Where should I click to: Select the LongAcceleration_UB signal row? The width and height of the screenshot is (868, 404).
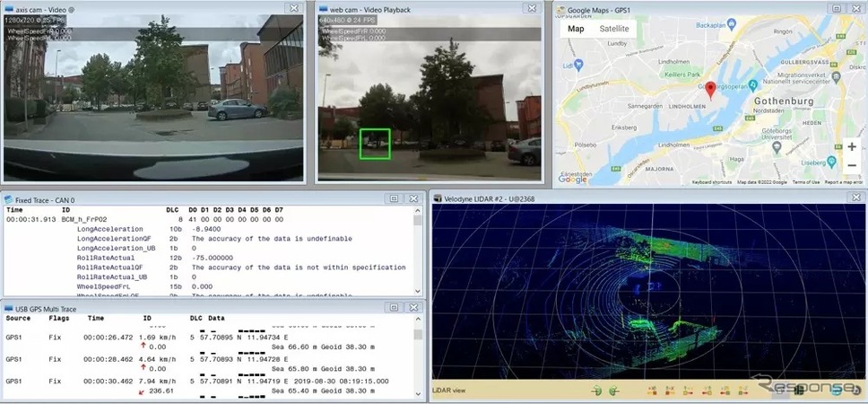[209, 249]
